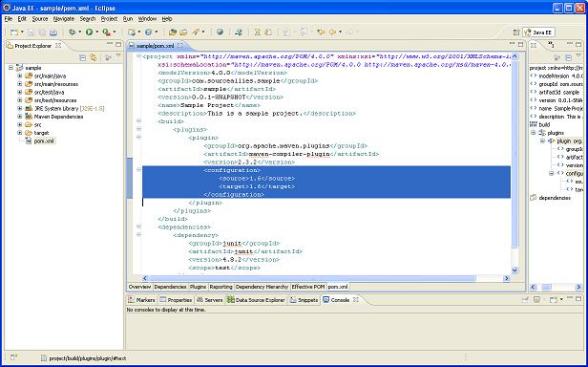Image resolution: width=588 pixels, height=367 pixels.
Task: Open the Navigate menu
Action: click(64, 19)
